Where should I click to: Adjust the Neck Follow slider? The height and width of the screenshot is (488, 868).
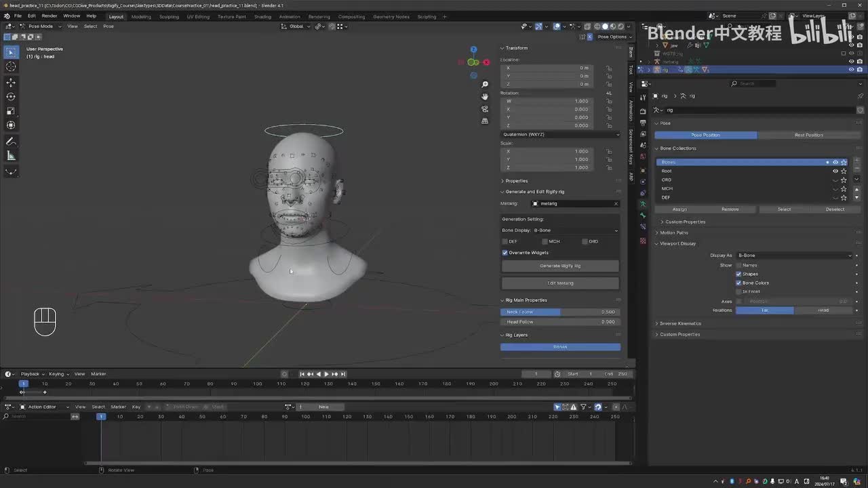point(560,312)
